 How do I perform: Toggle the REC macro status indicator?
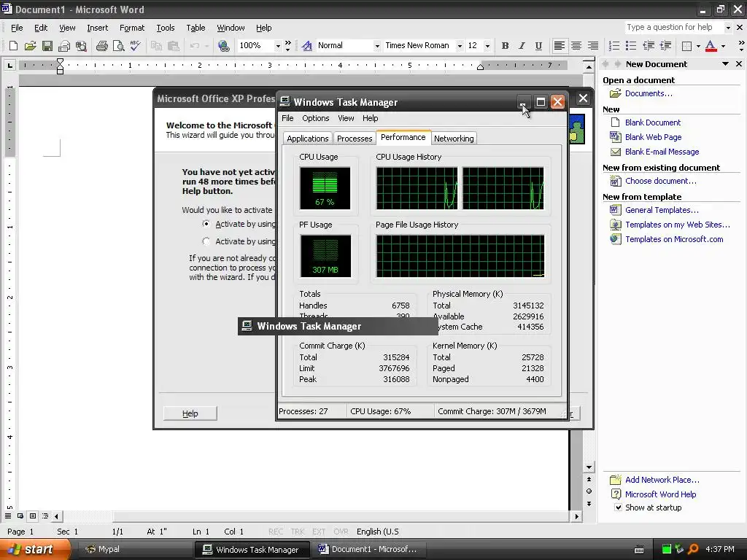click(275, 532)
